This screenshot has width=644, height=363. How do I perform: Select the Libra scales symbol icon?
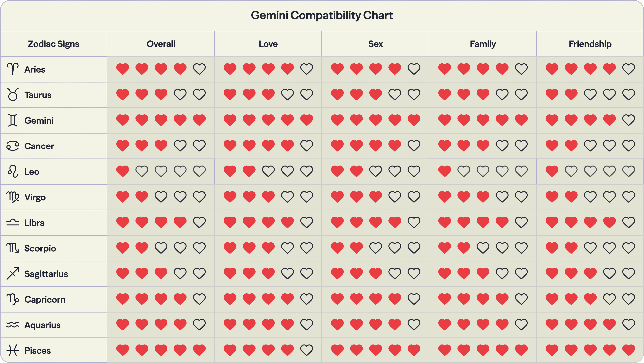point(13,222)
